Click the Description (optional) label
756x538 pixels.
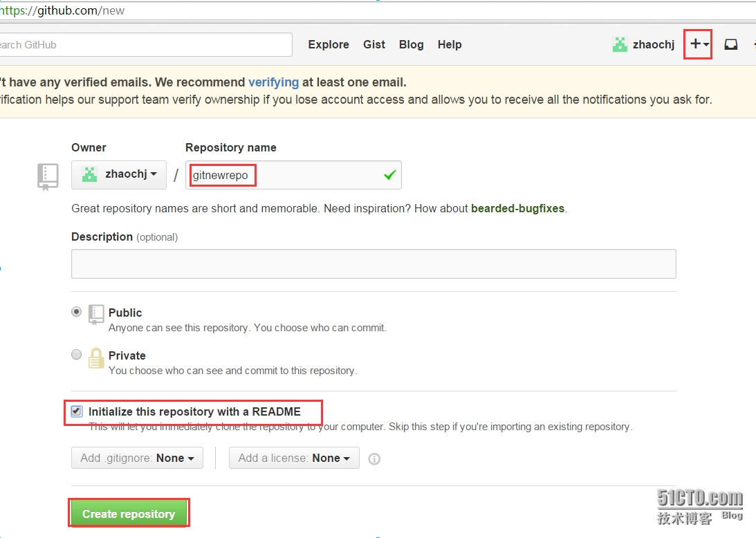click(x=125, y=236)
